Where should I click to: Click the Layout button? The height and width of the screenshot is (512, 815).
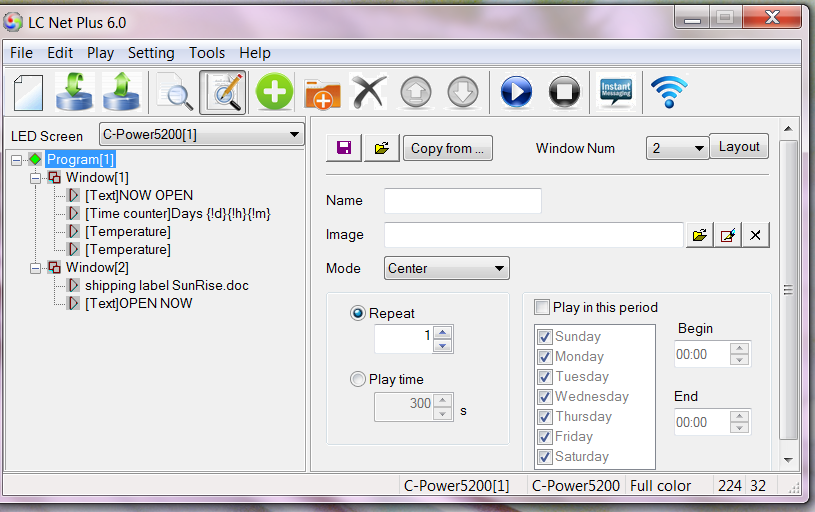(x=739, y=147)
